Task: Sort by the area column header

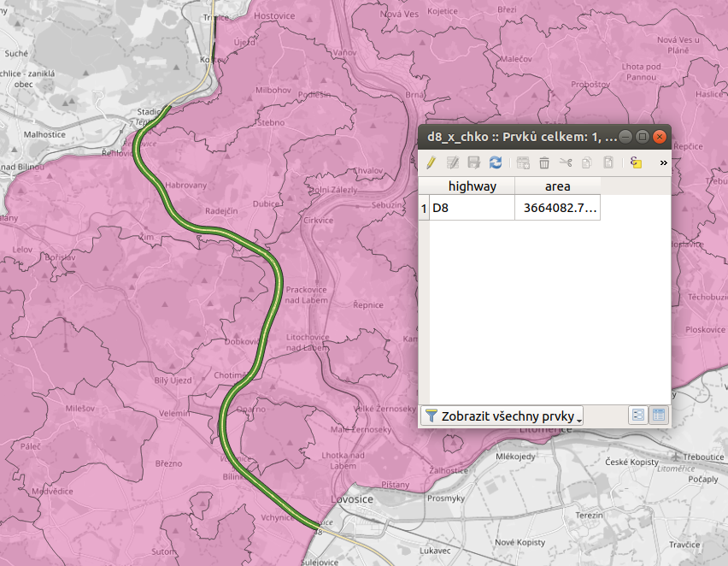Action: (x=557, y=186)
